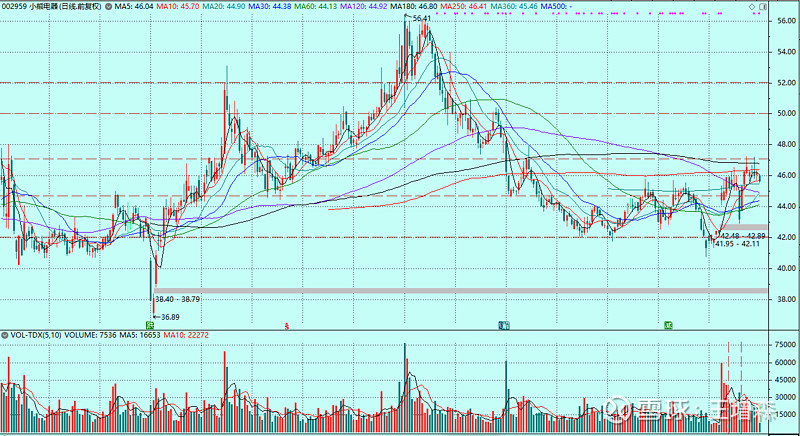Click the 41.95 - 42.11 gap label
The height and width of the screenshot is (436, 800).
tap(737, 244)
